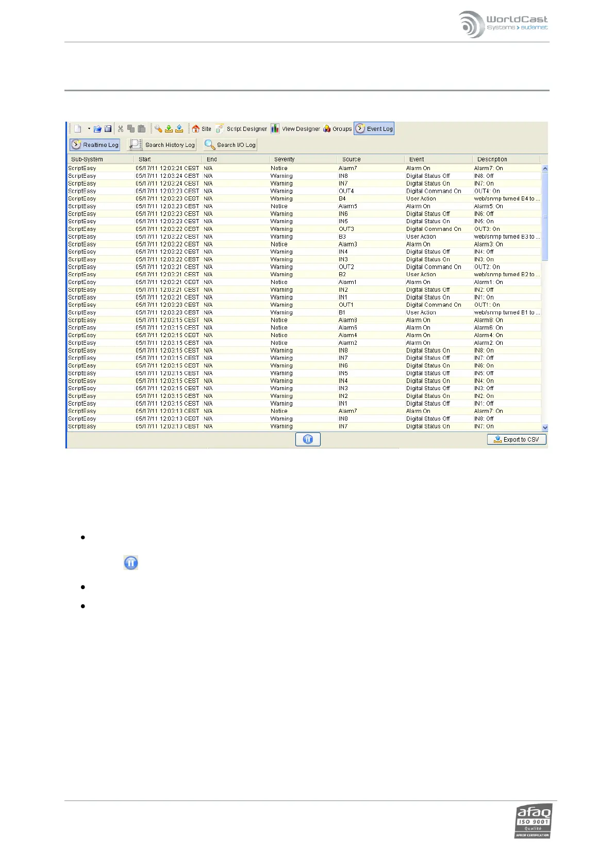Open Search I/O Log
The image size is (614, 868).
(x=230, y=145)
